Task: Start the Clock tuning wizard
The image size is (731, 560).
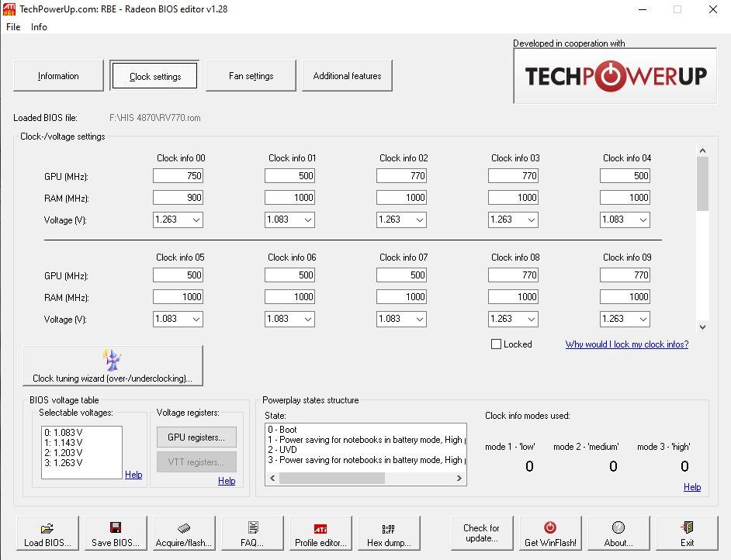Action: pos(113,366)
